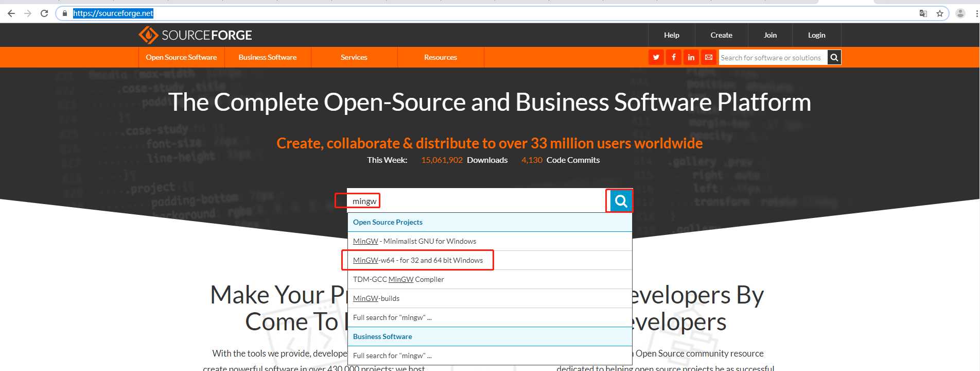
Task: Click the email envelope icon
Action: coord(709,57)
